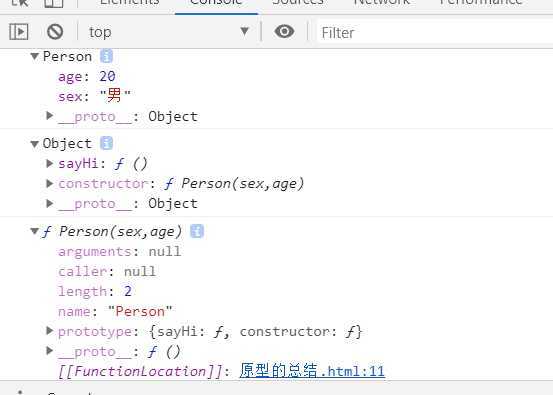Focus the console Filter input field
Screen dimensions: 553x395
[435, 32]
